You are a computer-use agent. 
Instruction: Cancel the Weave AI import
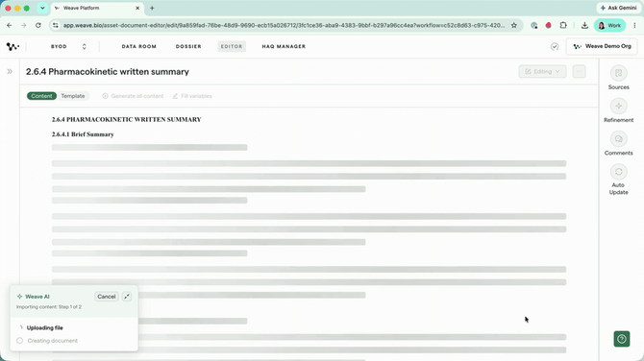click(107, 297)
